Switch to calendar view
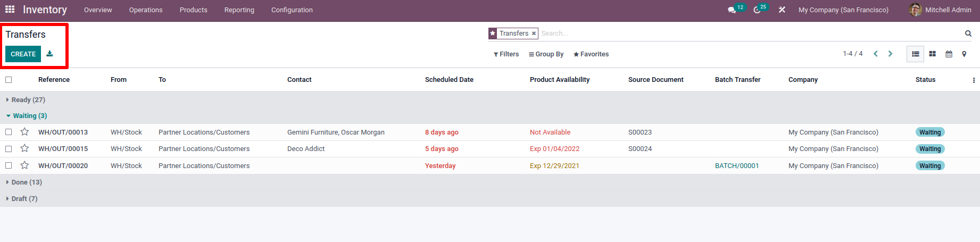 click(x=949, y=54)
